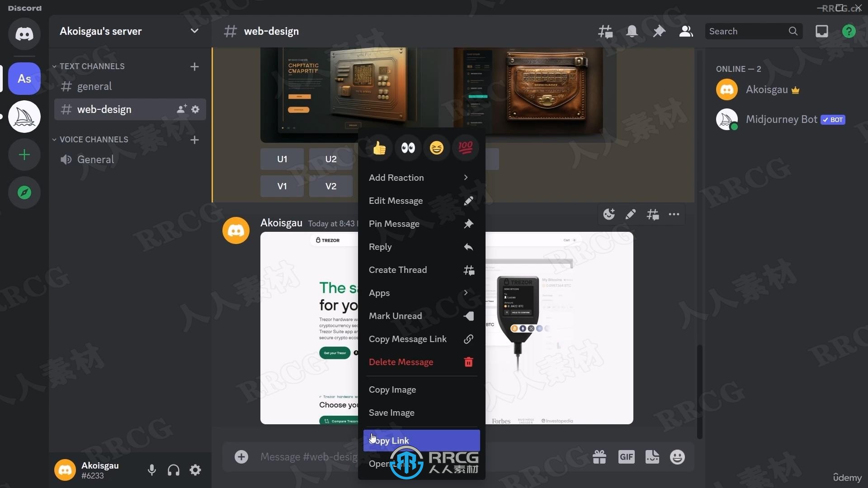Screen dimensions: 868x488
Task: Open the emoji picker smiley icon
Action: pyautogui.click(x=677, y=457)
